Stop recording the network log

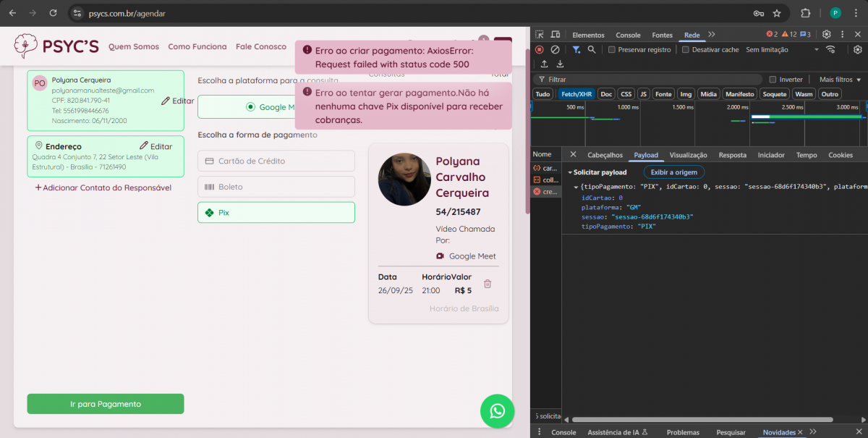[540, 49]
